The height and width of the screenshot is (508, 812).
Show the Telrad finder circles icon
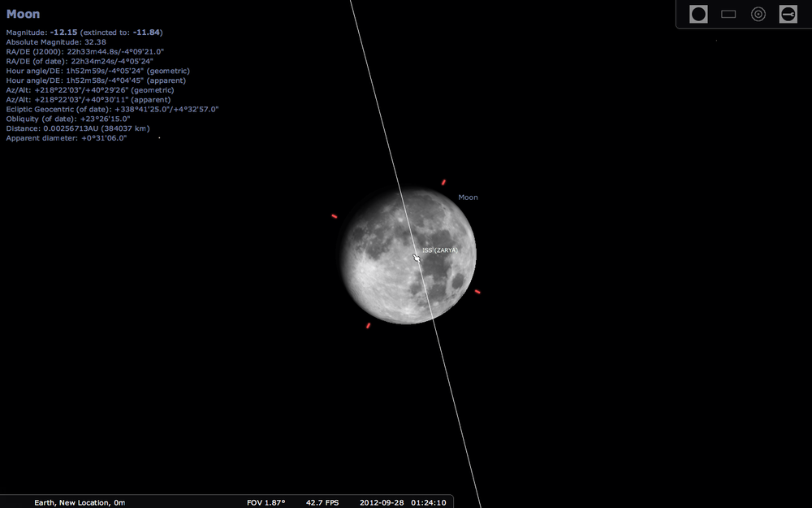[x=758, y=14]
